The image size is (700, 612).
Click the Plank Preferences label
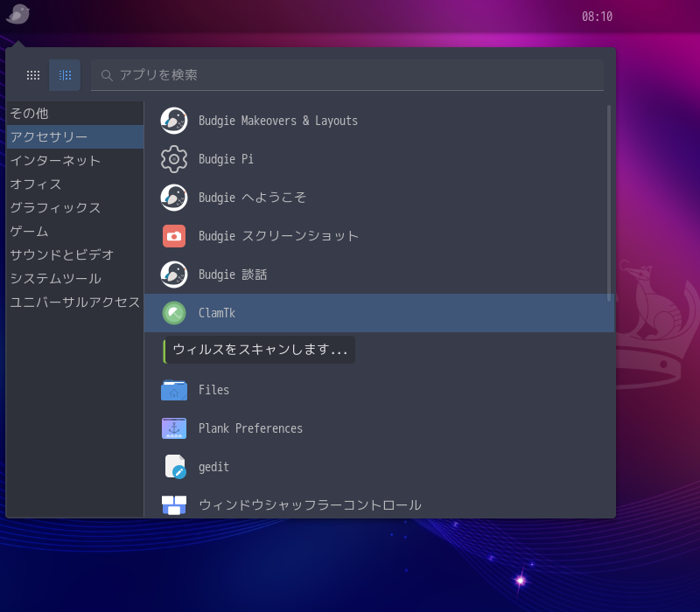[250, 428]
